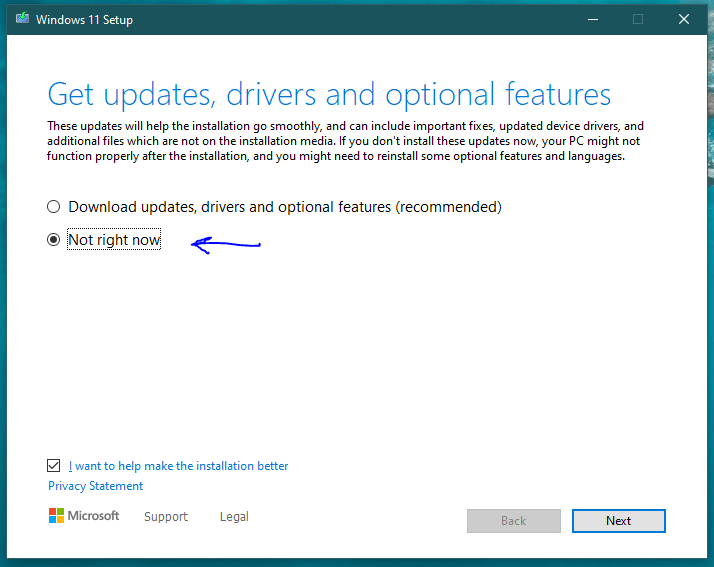
Task: Click the Next button
Action: coord(618,521)
